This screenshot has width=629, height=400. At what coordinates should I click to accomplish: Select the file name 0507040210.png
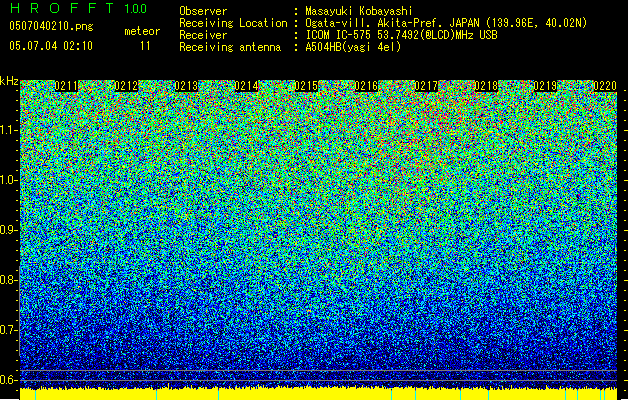click(51, 26)
